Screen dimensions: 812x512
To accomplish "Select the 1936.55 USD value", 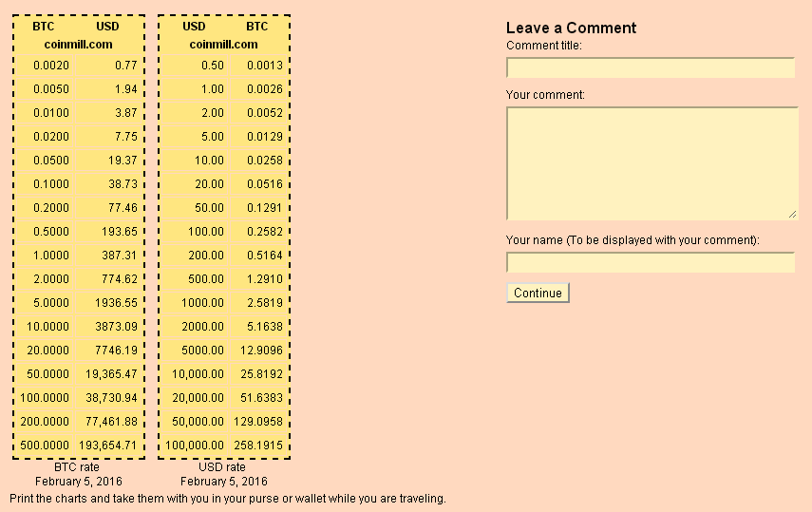I will point(116,303).
